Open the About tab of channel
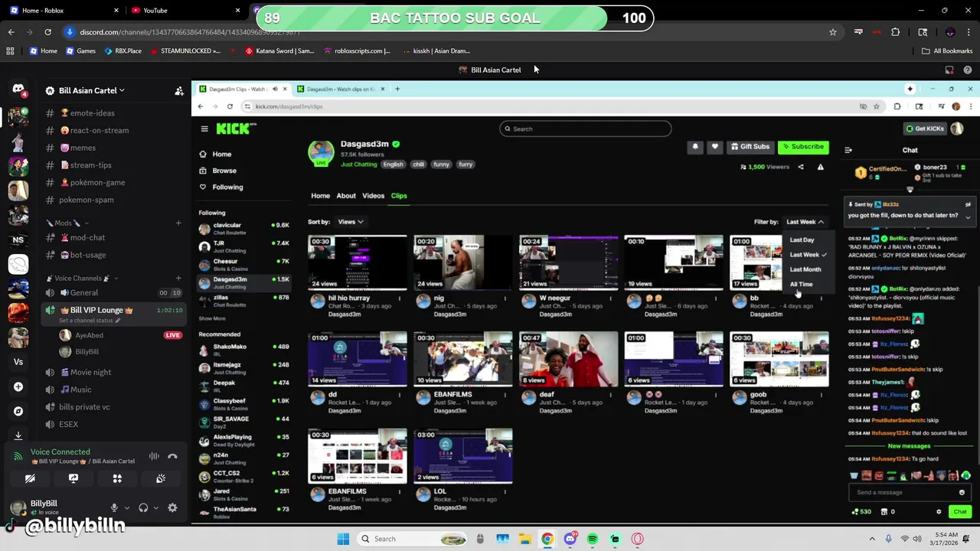This screenshot has height=551, width=980. click(x=346, y=196)
